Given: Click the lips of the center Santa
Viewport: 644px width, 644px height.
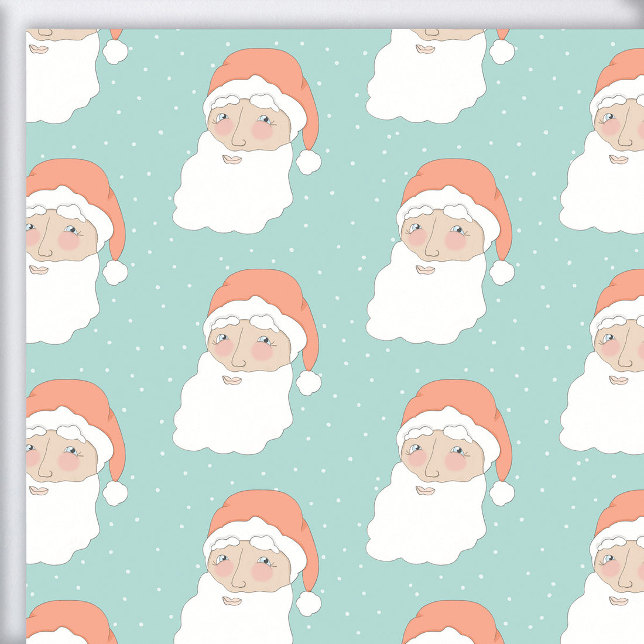Looking at the screenshot, I should [232, 380].
